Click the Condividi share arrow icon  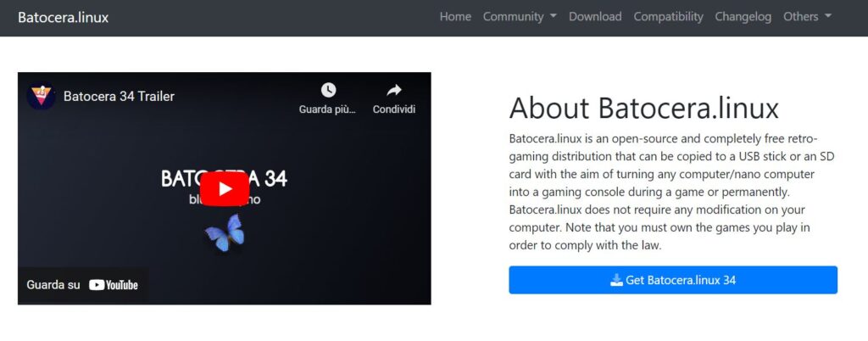[393, 90]
